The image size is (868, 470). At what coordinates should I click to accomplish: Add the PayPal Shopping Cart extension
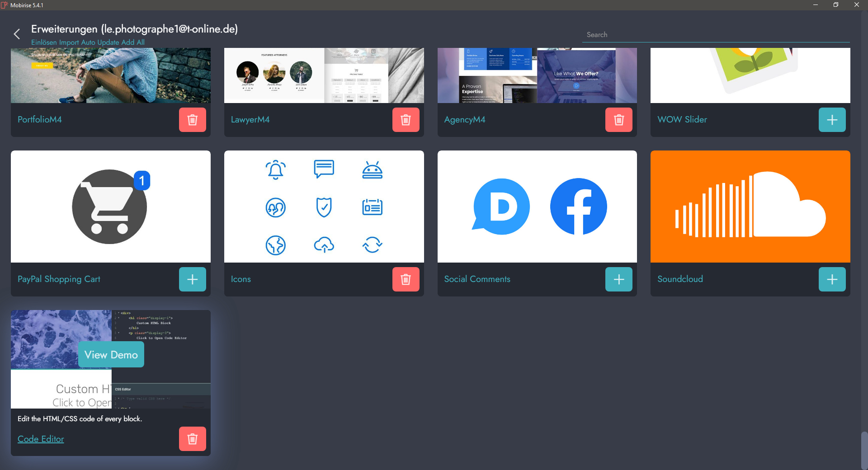click(193, 279)
